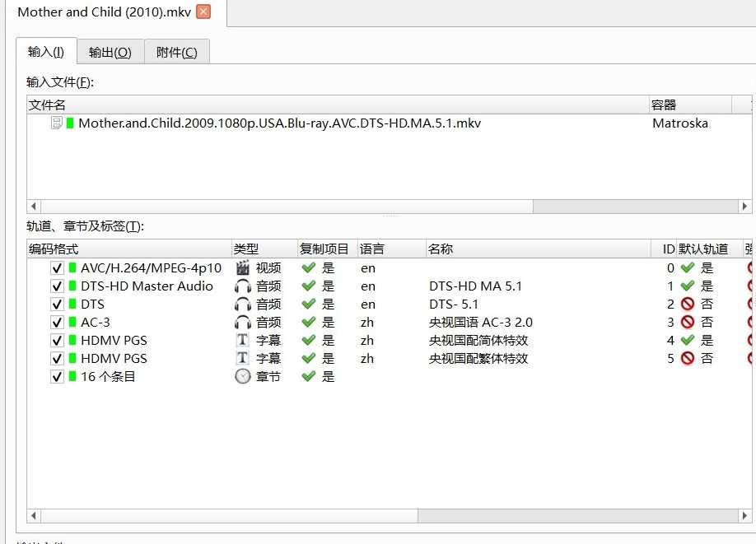Click red no-default icon for track ID 2
This screenshot has width=756, height=544.
tap(688, 304)
